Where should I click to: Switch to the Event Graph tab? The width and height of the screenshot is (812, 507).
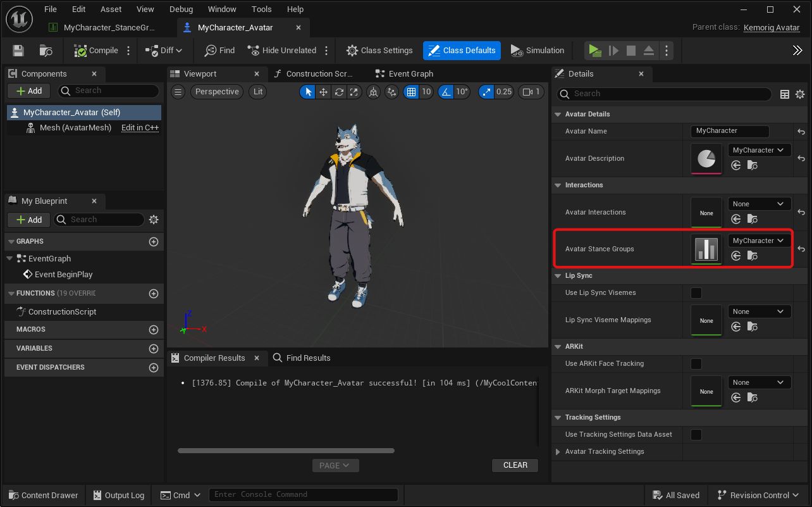tap(410, 74)
